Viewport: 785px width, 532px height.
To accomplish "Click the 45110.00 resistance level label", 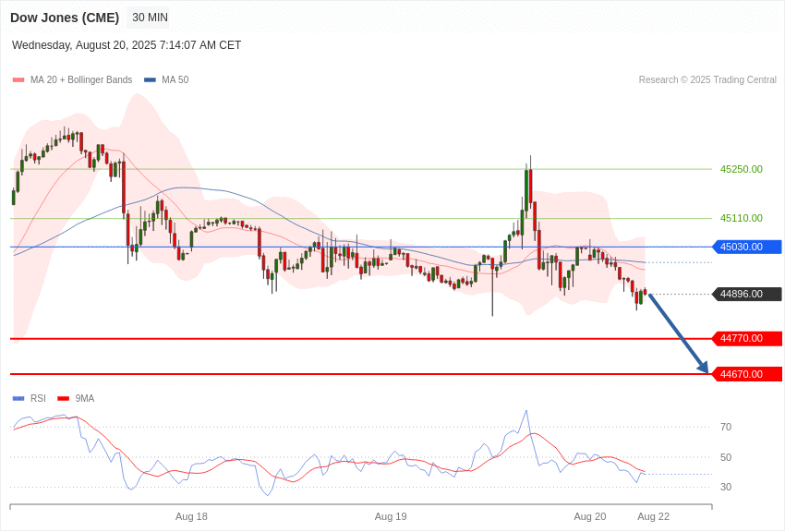I will tap(741, 218).
